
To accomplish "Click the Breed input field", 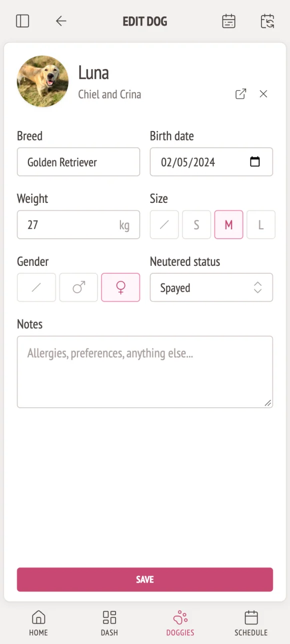I will click(78, 162).
